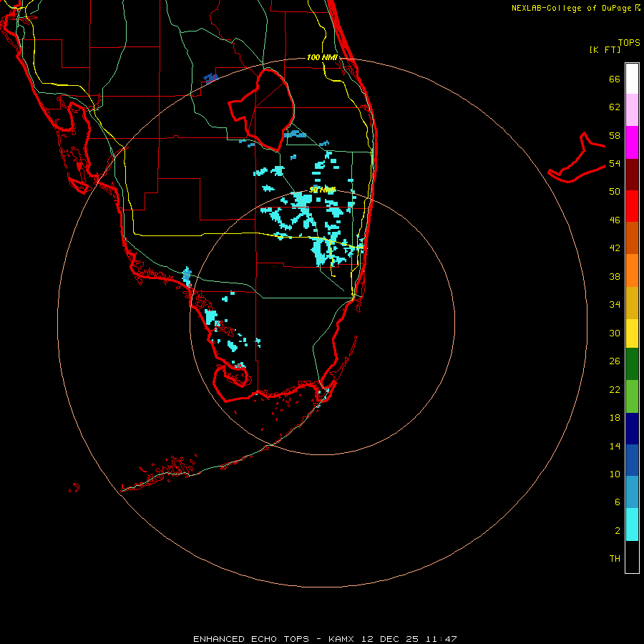Select the bright red 50 kft swatch
644x644 pixels.
click(x=632, y=206)
